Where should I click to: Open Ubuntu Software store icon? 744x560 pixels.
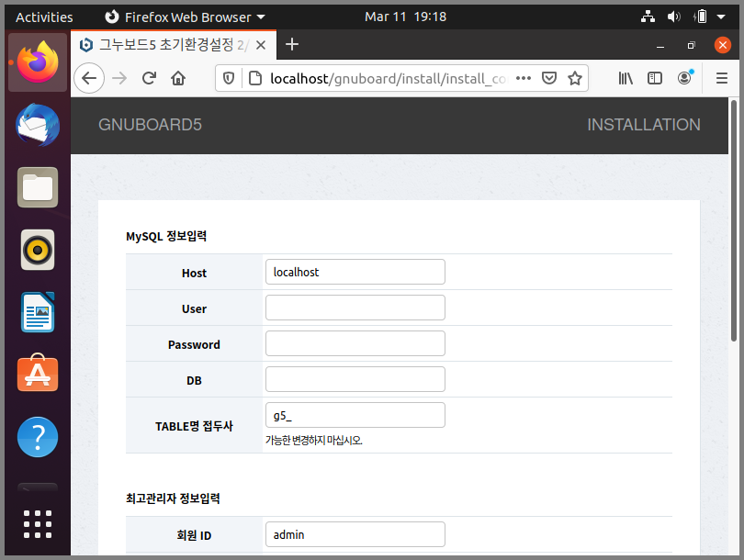tap(38, 374)
